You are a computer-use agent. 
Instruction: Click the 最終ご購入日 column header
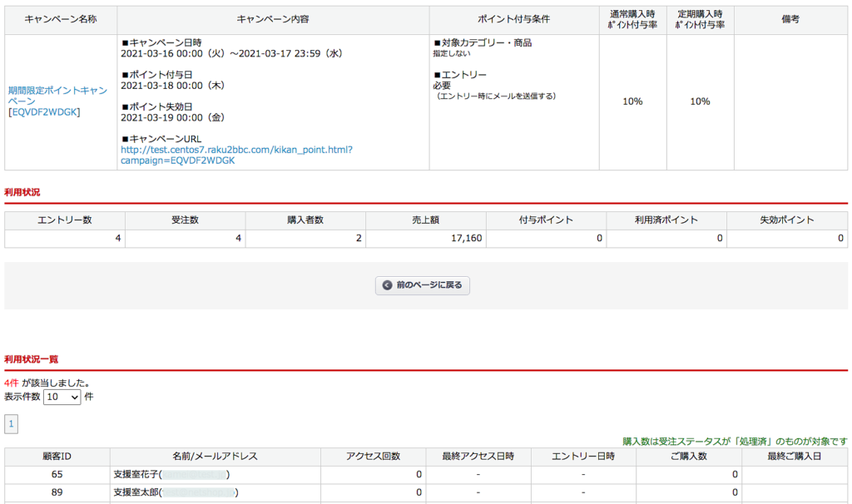(x=794, y=456)
